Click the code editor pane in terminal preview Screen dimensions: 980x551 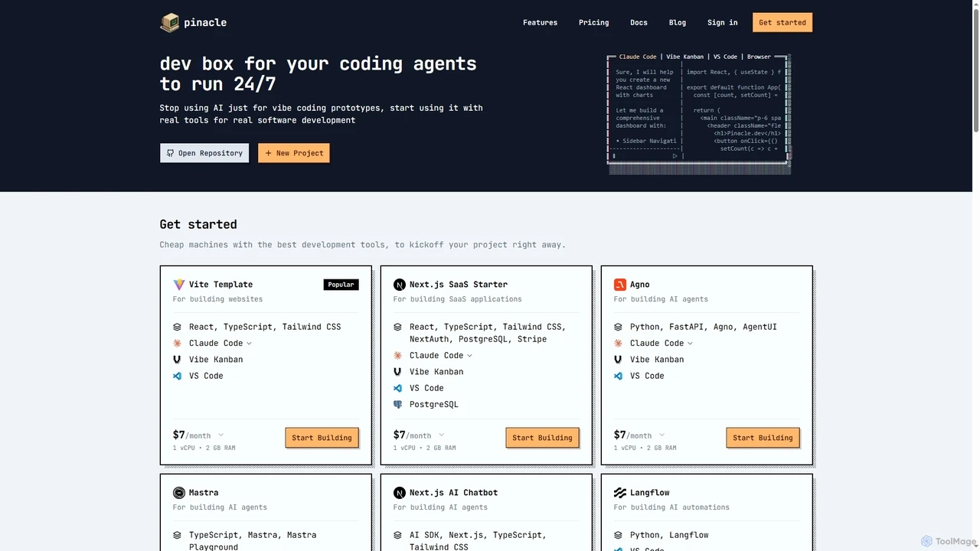click(x=734, y=110)
